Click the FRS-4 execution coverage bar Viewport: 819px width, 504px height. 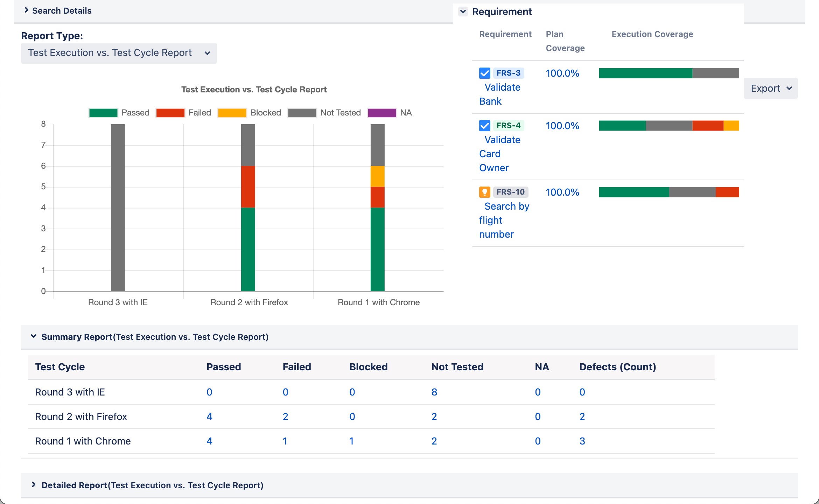pos(669,126)
